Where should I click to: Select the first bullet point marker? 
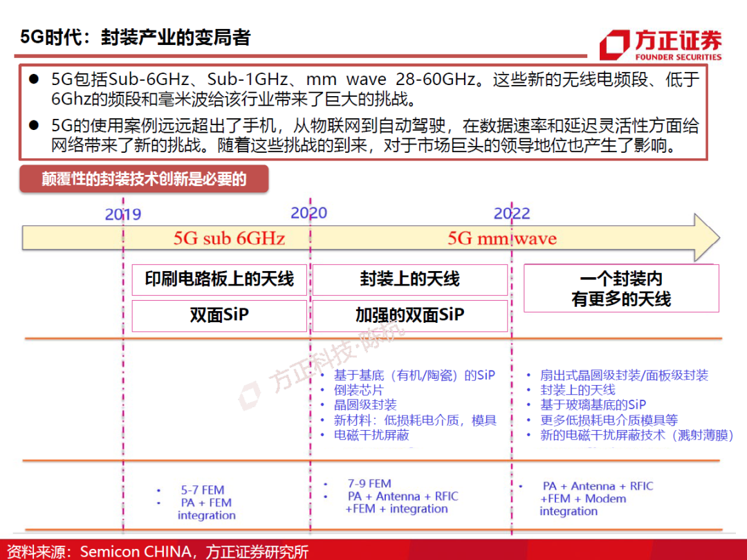pos(35,78)
